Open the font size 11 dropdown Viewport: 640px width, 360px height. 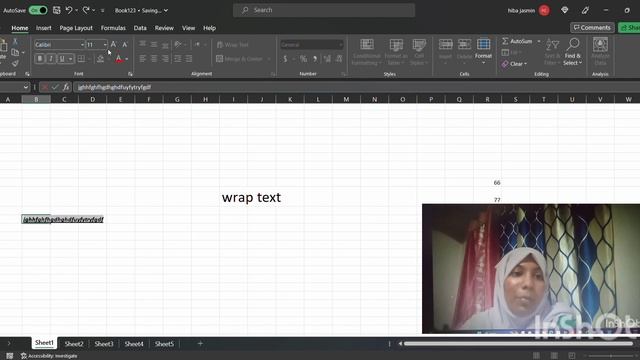[105, 44]
